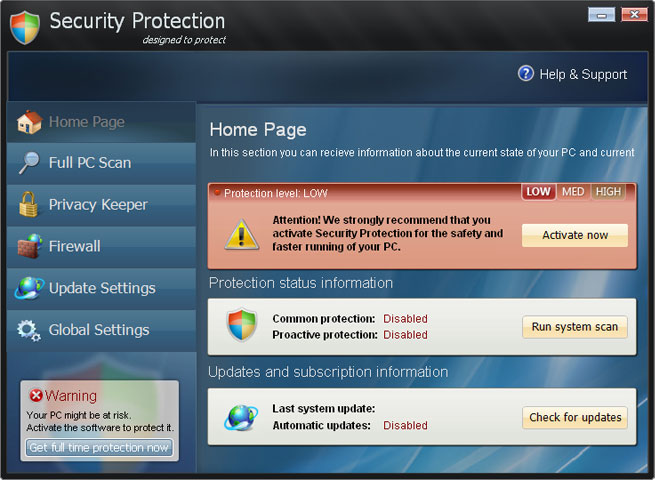Click the red Warning X icon
Viewport: 655px width, 480px height.
pos(36,396)
